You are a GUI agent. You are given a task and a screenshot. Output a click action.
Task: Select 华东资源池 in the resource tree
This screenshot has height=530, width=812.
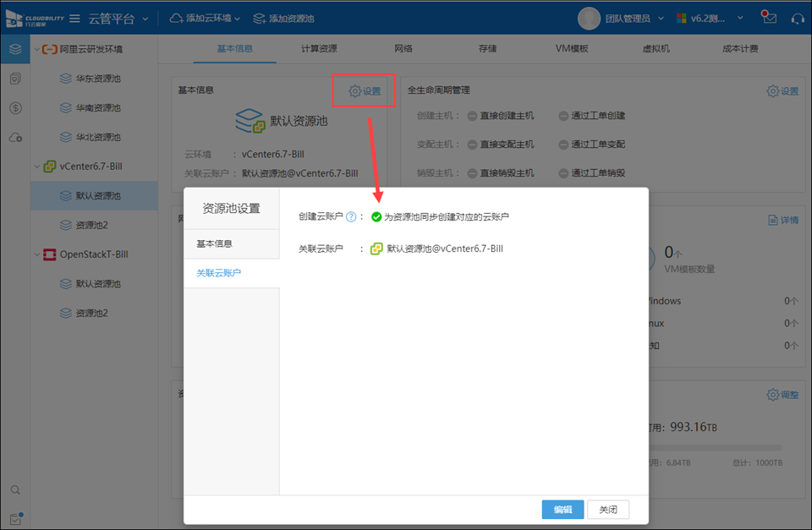coord(97,79)
